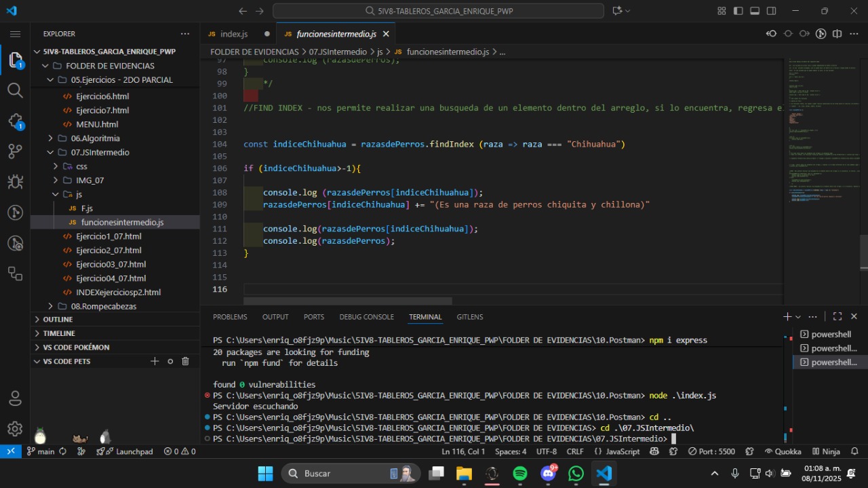Click the notifications bell in the status bar
Image resolution: width=868 pixels, height=488 pixels.
[x=854, y=451]
